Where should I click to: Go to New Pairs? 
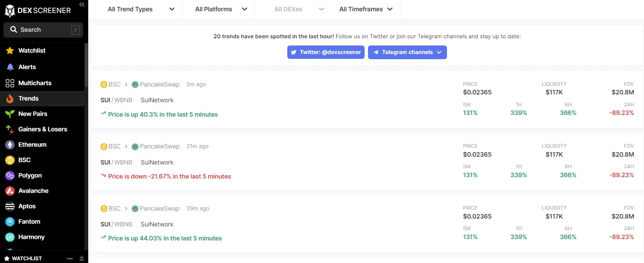tap(42, 114)
